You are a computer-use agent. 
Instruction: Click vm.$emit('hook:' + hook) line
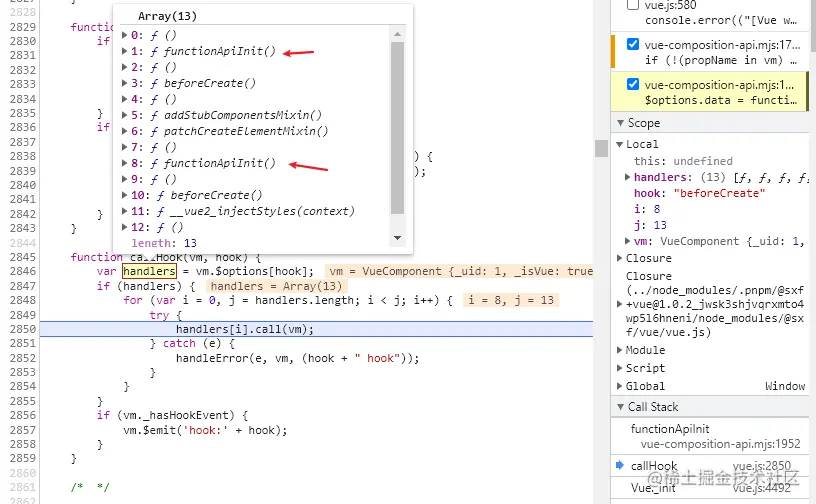coord(205,430)
